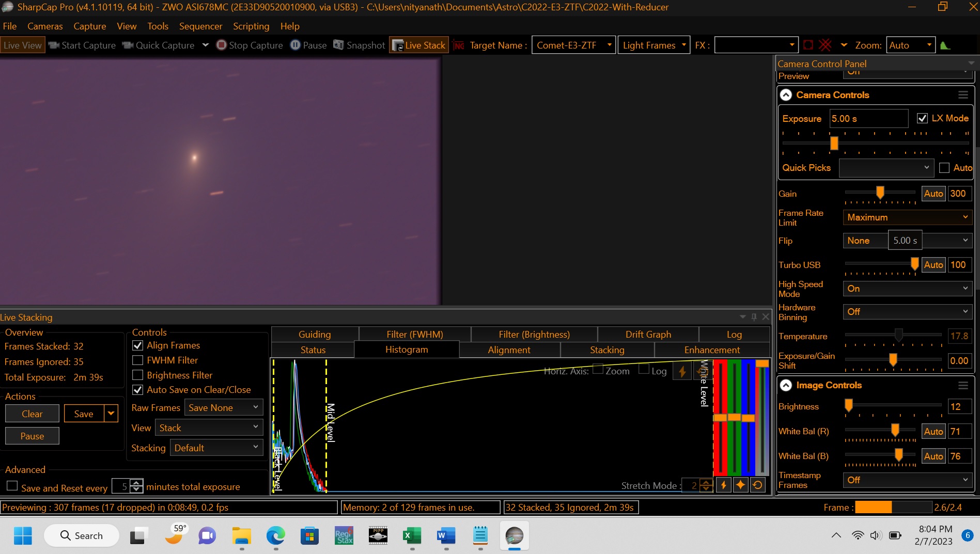The image size is (980, 554).
Task: Toggle the red reticule crosshair icon
Action: click(825, 45)
